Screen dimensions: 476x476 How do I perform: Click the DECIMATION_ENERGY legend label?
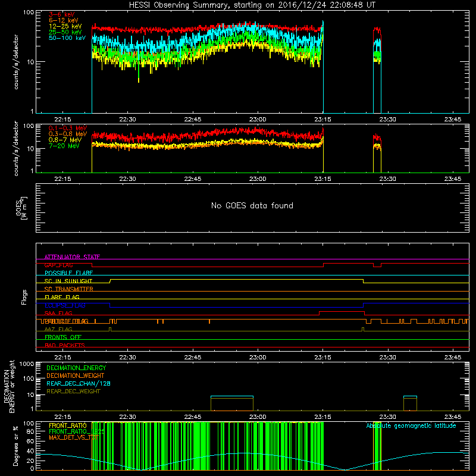point(76,368)
